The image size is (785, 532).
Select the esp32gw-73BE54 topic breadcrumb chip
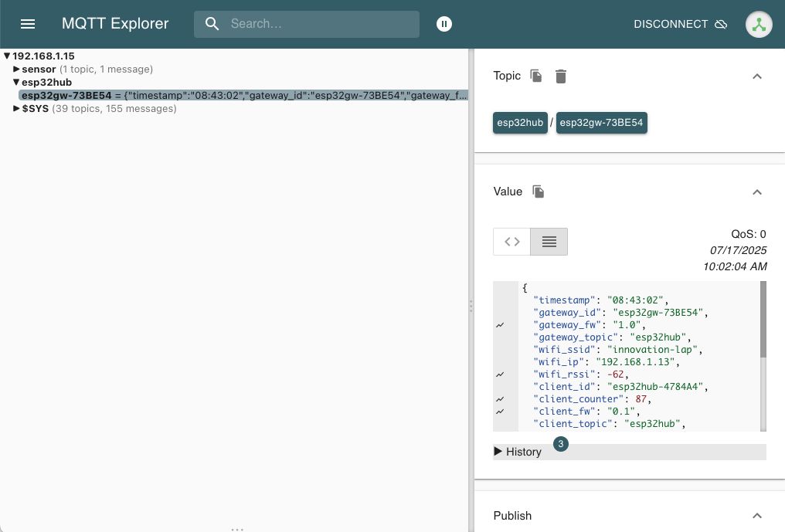pyautogui.click(x=601, y=123)
